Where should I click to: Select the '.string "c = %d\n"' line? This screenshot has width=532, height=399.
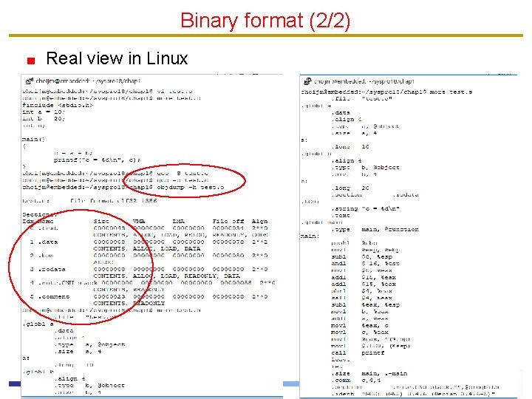click(x=366, y=208)
